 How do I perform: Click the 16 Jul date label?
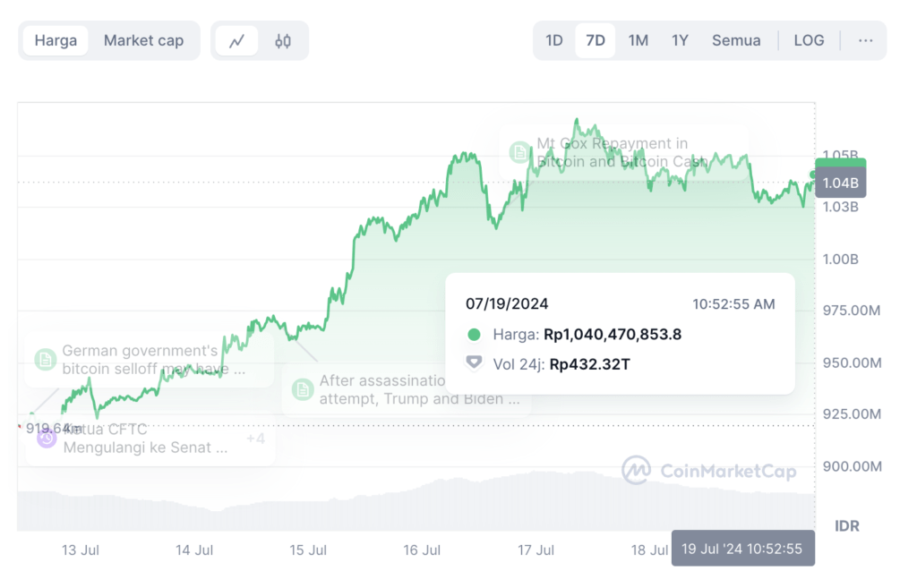click(x=422, y=550)
